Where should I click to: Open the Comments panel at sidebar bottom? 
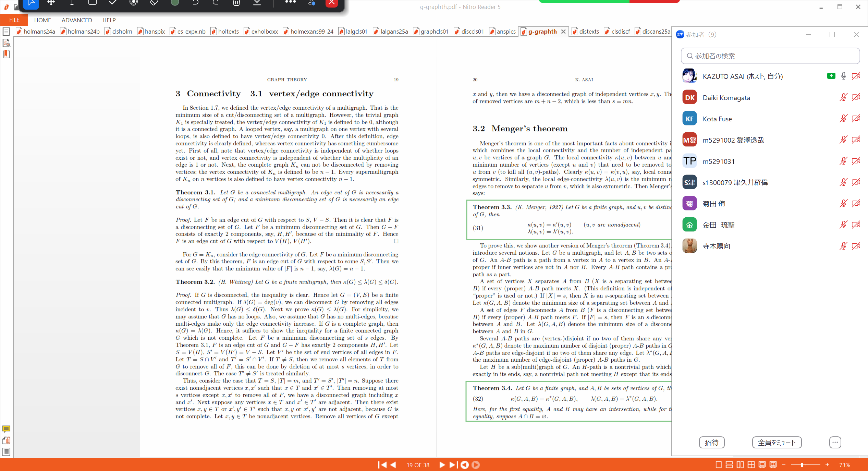[6, 429]
